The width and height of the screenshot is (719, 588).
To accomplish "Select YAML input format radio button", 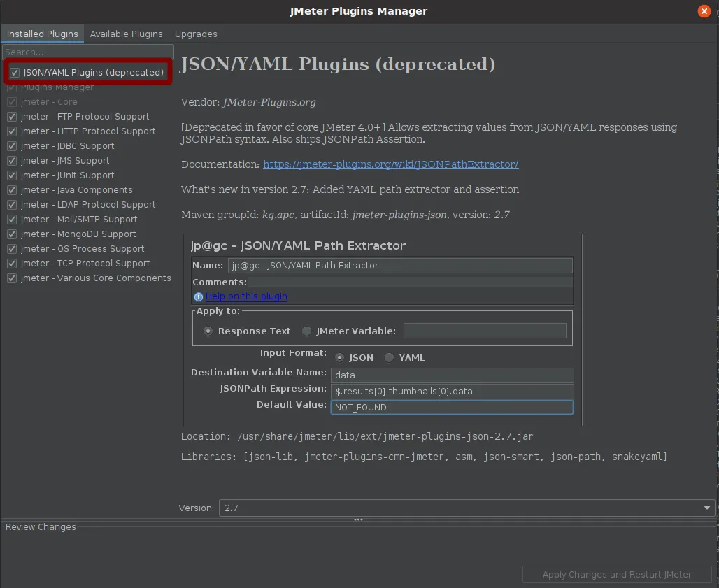I will tap(390, 357).
